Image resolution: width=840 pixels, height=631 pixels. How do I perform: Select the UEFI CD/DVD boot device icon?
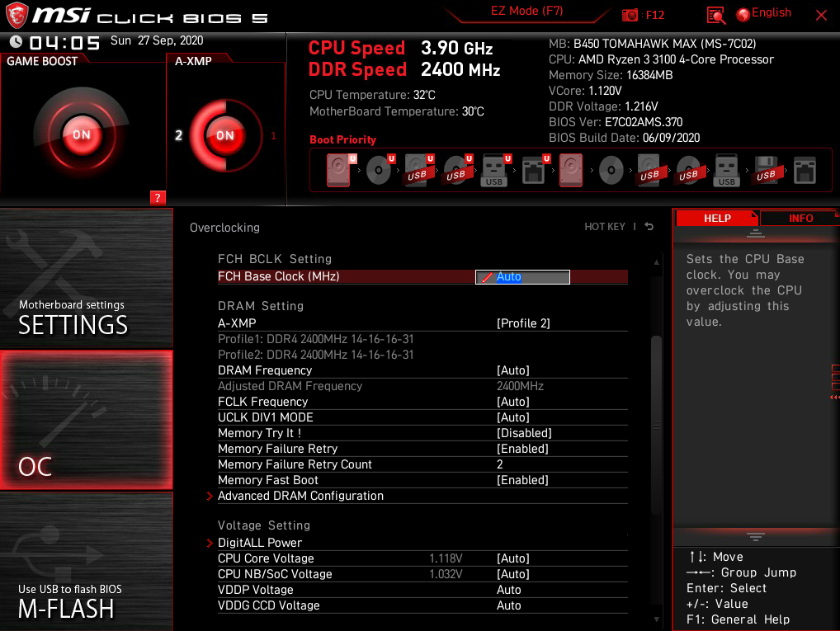(x=379, y=171)
